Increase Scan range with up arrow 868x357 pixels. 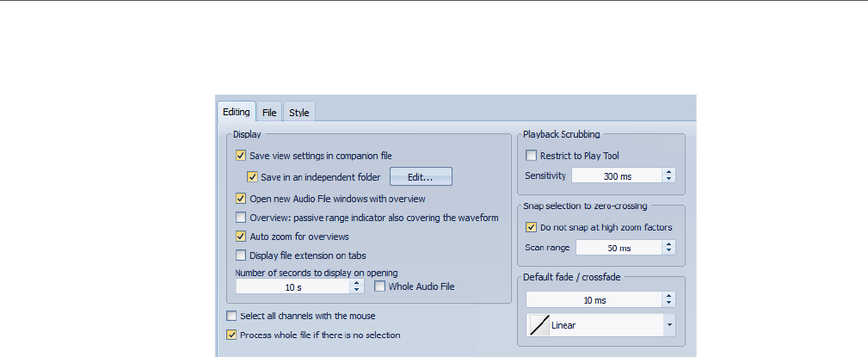668,243
